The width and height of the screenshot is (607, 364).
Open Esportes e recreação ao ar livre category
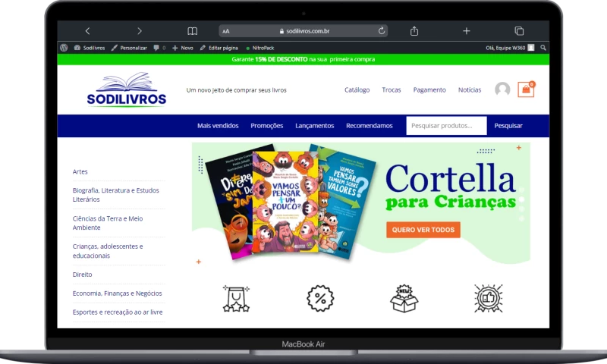[118, 312]
